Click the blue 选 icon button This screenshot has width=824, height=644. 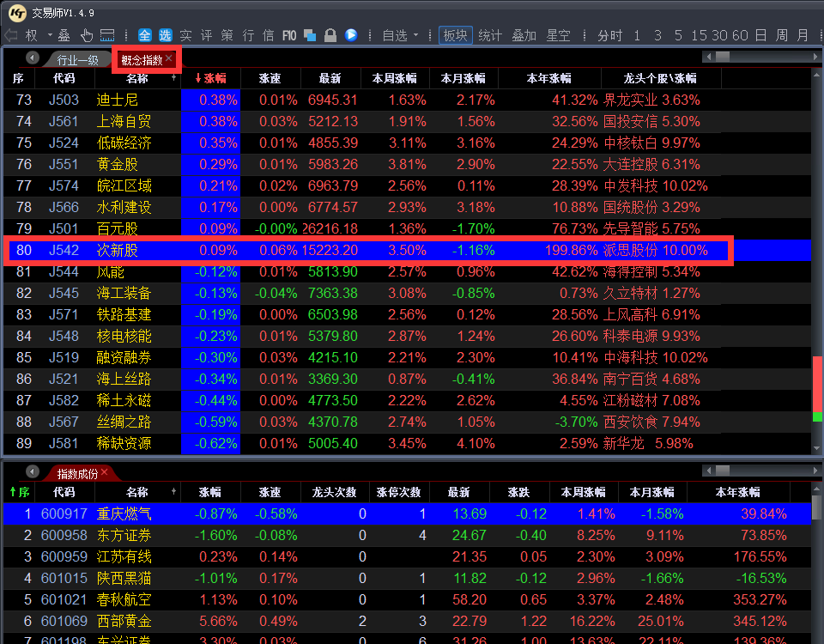(165, 35)
